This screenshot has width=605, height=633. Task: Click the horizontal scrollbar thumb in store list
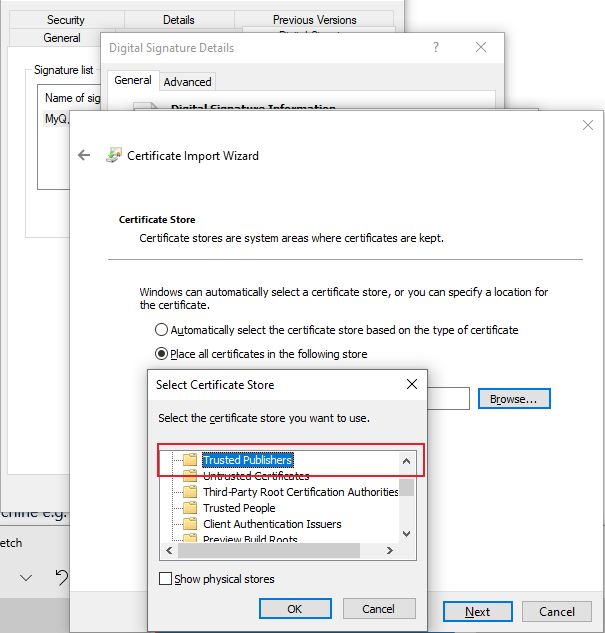click(x=269, y=551)
